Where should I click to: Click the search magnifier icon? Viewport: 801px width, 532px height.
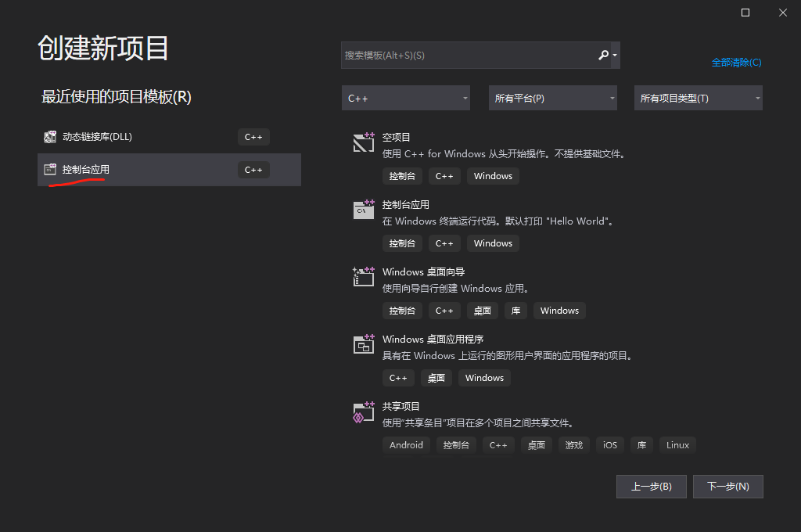coord(603,56)
